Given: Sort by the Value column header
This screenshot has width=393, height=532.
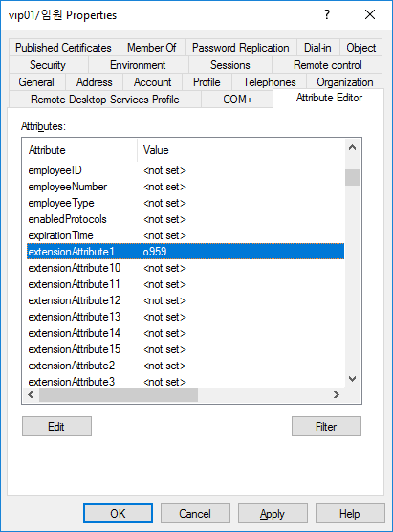Looking at the screenshot, I should [x=241, y=150].
